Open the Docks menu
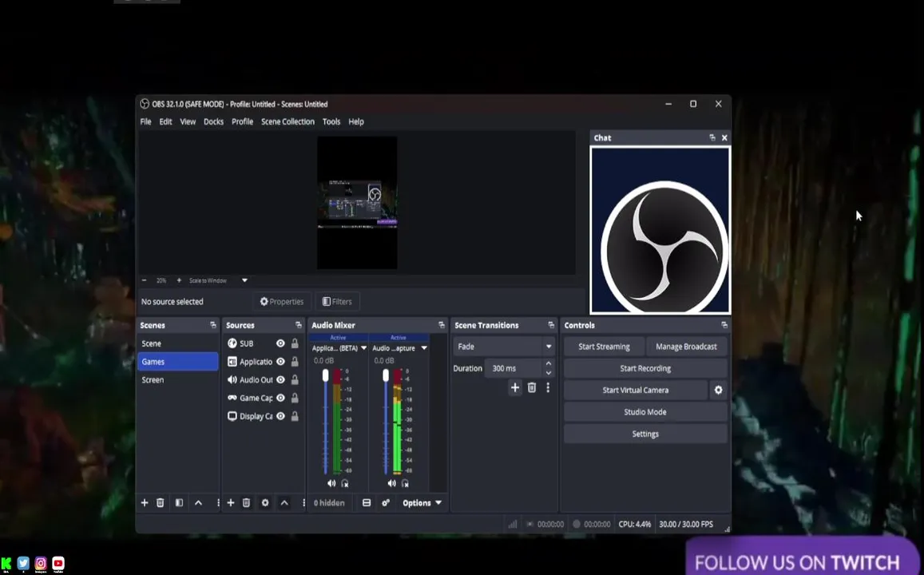This screenshot has width=924, height=575. click(x=213, y=121)
